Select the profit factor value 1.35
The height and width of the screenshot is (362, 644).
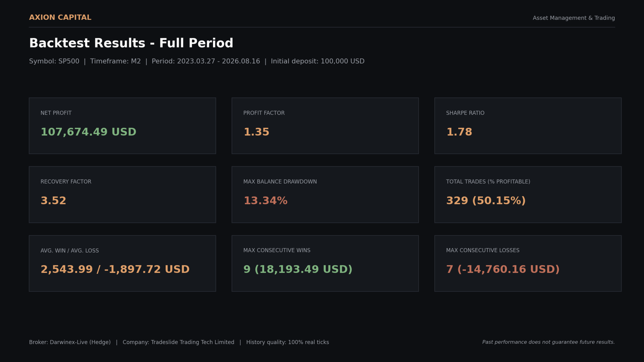pyautogui.click(x=256, y=132)
